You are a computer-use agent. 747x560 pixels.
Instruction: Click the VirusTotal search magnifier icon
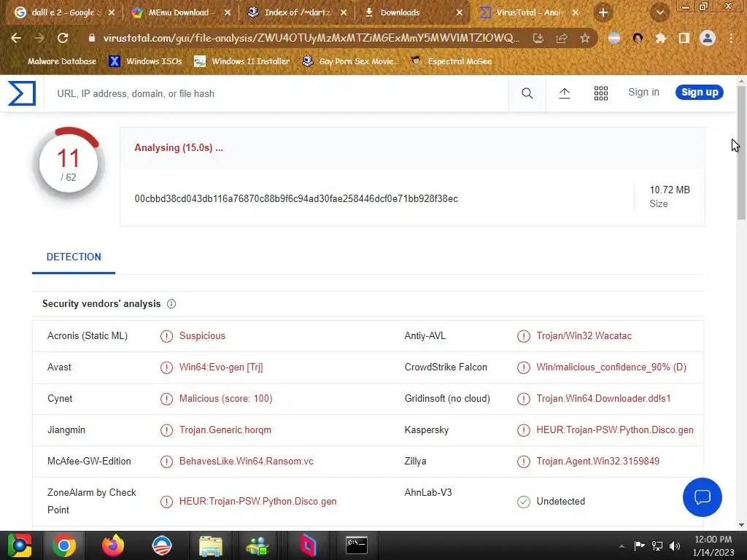click(x=527, y=93)
